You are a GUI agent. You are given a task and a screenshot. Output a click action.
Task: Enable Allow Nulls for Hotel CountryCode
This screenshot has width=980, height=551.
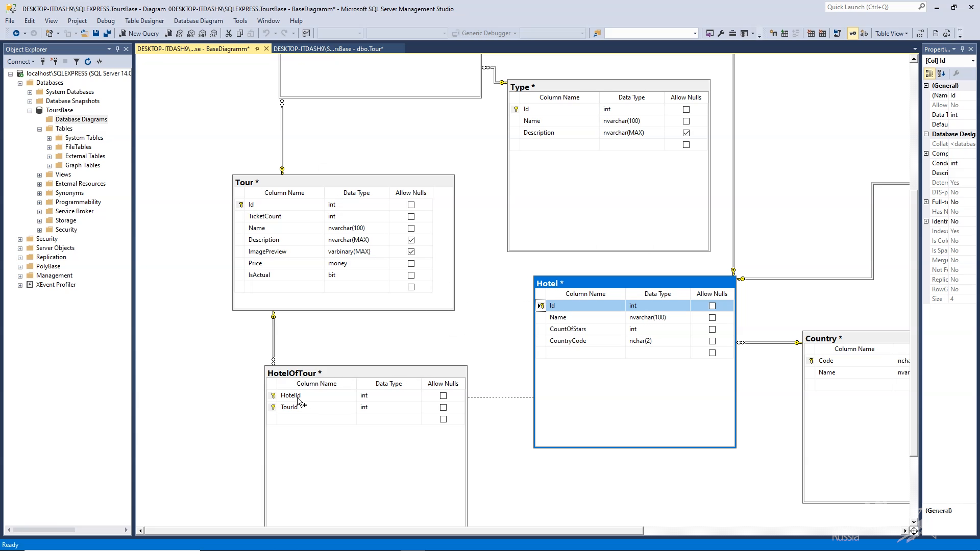coord(712,340)
